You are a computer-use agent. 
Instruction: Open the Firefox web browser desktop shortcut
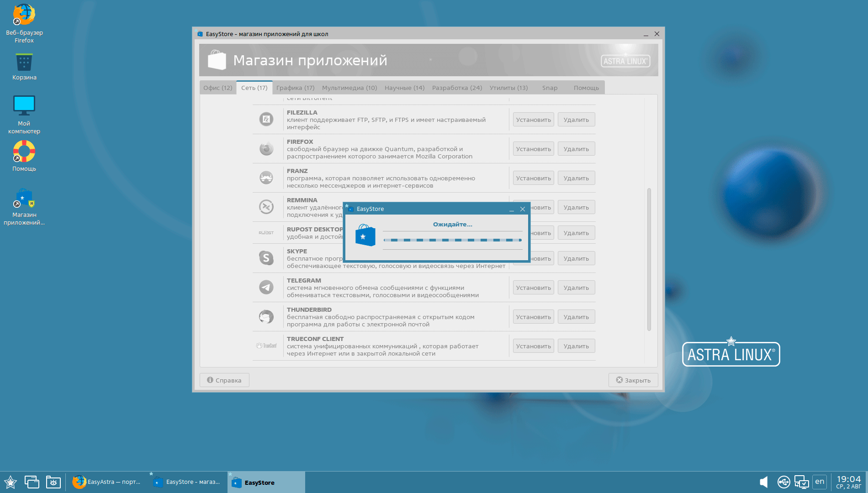pyautogui.click(x=24, y=24)
